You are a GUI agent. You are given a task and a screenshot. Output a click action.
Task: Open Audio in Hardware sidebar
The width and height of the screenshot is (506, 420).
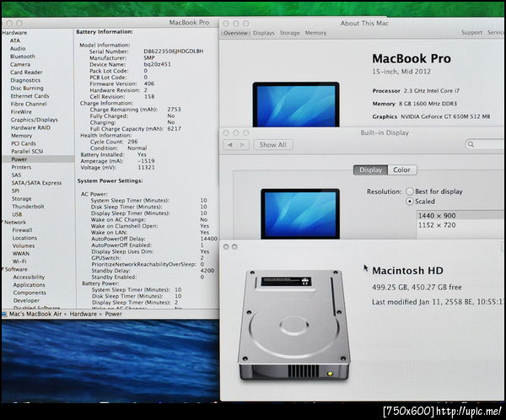pos(18,48)
